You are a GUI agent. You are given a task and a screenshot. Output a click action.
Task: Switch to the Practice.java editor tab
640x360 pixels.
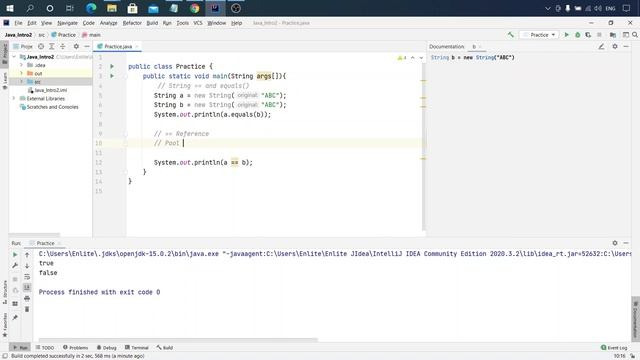118,47
